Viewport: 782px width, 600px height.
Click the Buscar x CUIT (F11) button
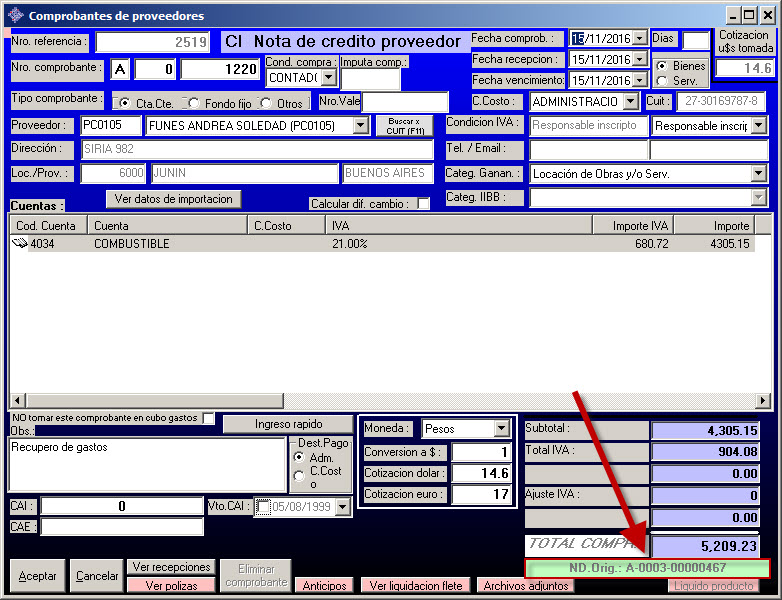pyautogui.click(x=404, y=126)
